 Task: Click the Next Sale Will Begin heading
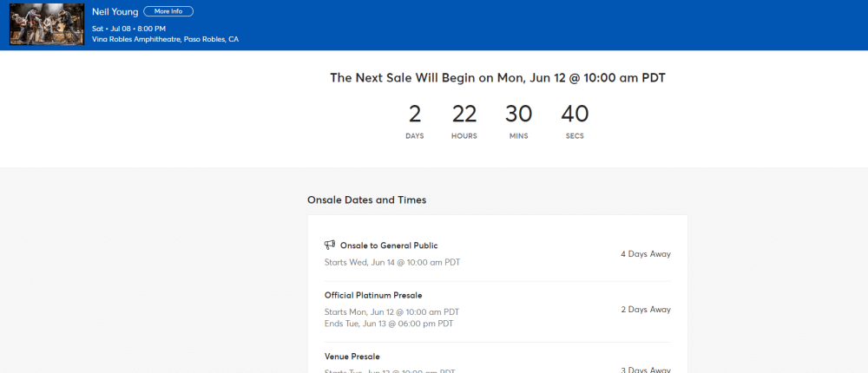point(497,78)
